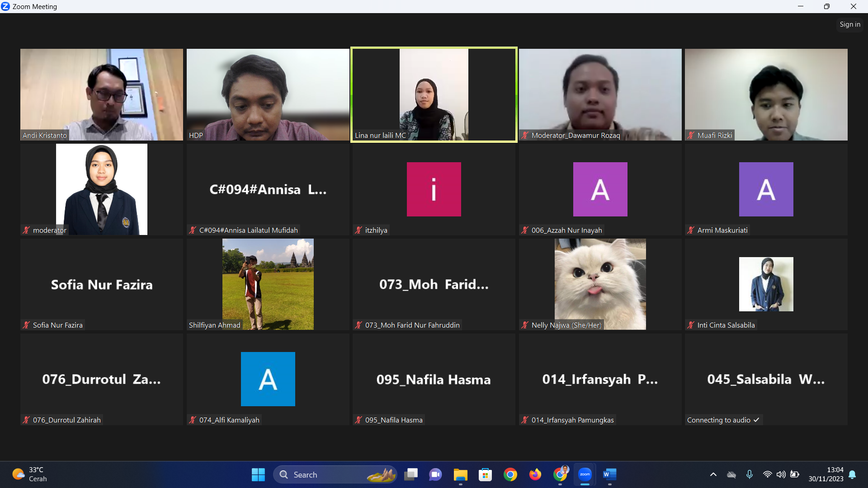
Task: Select the HDP participant video
Action: [268, 94]
